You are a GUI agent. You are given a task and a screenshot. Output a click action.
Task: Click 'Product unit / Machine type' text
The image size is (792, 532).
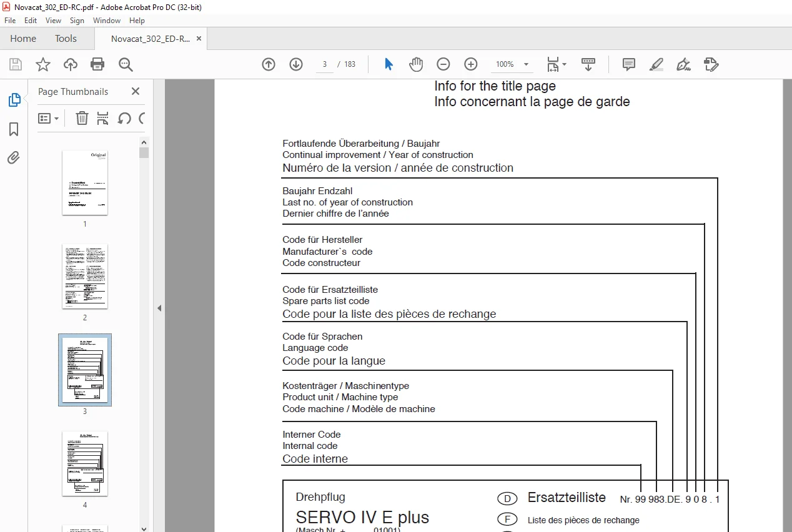[x=340, y=397]
